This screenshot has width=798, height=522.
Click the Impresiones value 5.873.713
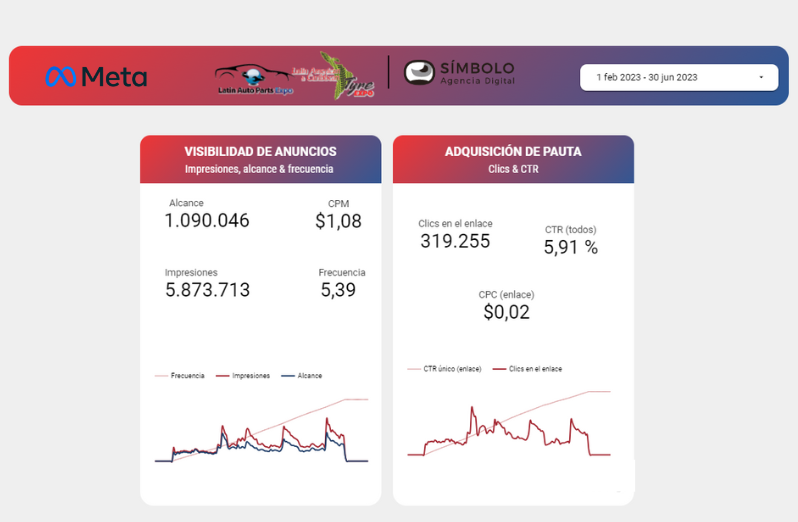click(208, 289)
